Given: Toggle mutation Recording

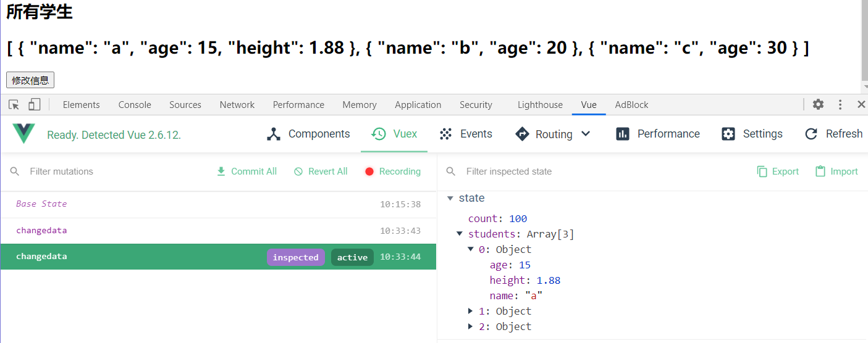Looking at the screenshot, I should (x=392, y=171).
